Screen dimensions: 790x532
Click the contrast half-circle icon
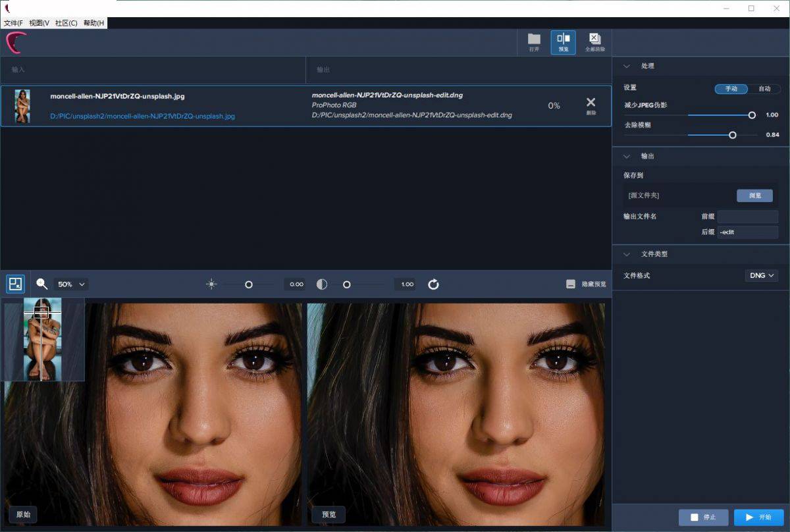pyautogui.click(x=322, y=284)
